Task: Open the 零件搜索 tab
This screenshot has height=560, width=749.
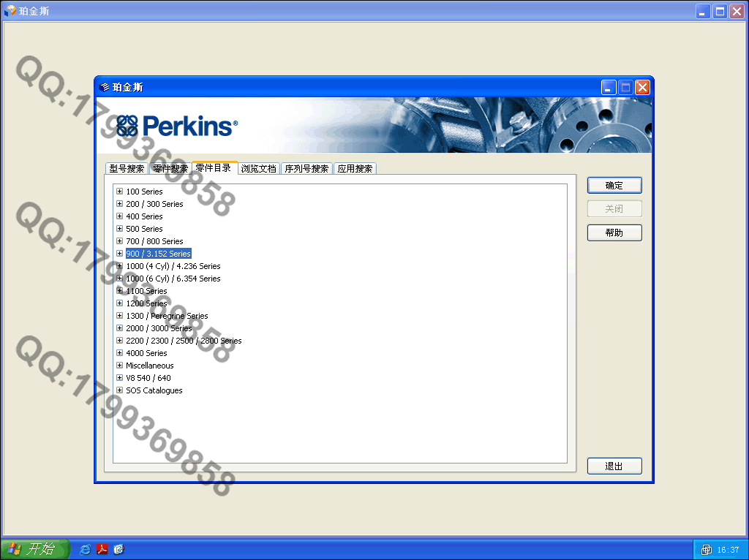Action: tap(170, 169)
